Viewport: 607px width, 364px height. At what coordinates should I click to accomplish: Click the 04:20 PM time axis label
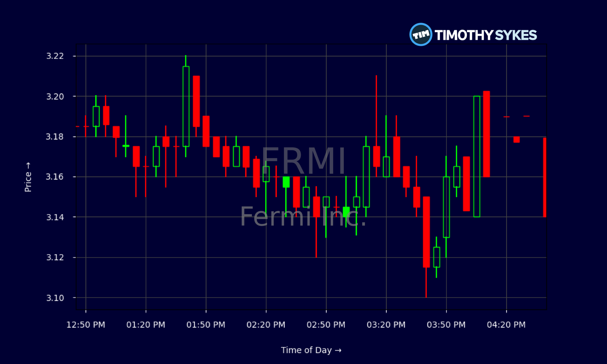pyautogui.click(x=506, y=325)
